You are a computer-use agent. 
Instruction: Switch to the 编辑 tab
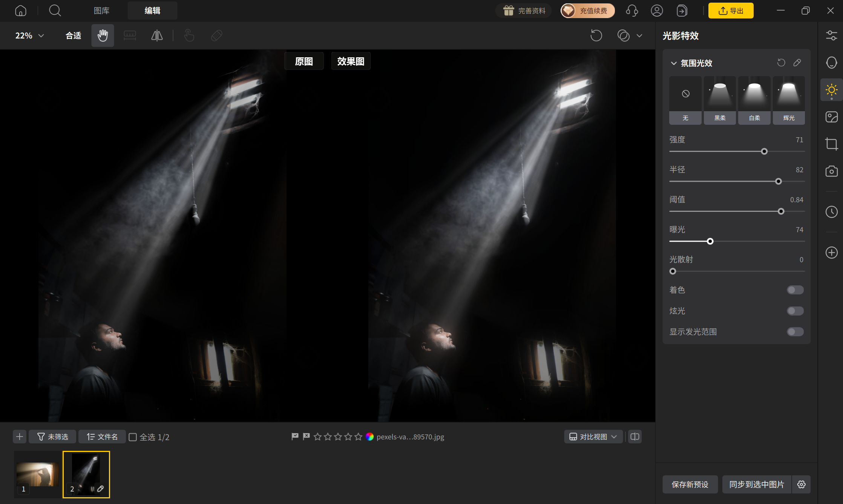(152, 11)
